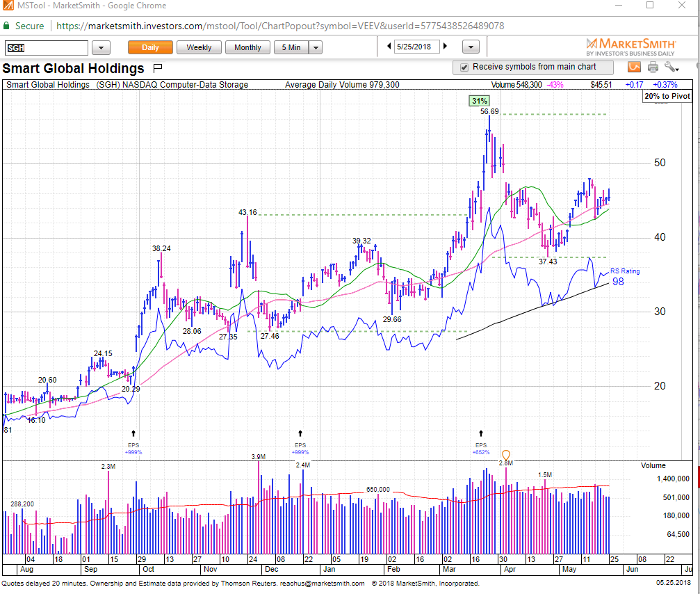700x594 pixels.
Task: Toggle Receive symbols from main chart checkbox
Action: click(464, 67)
